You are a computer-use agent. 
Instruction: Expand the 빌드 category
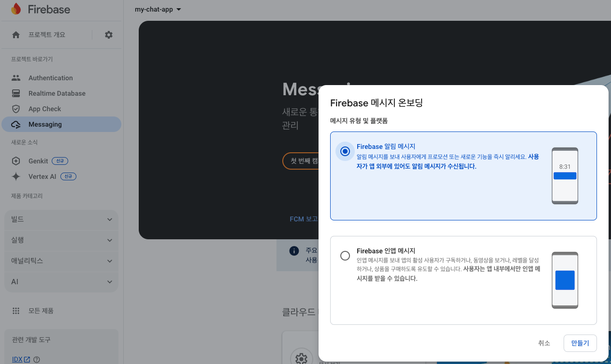tap(61, 219)
